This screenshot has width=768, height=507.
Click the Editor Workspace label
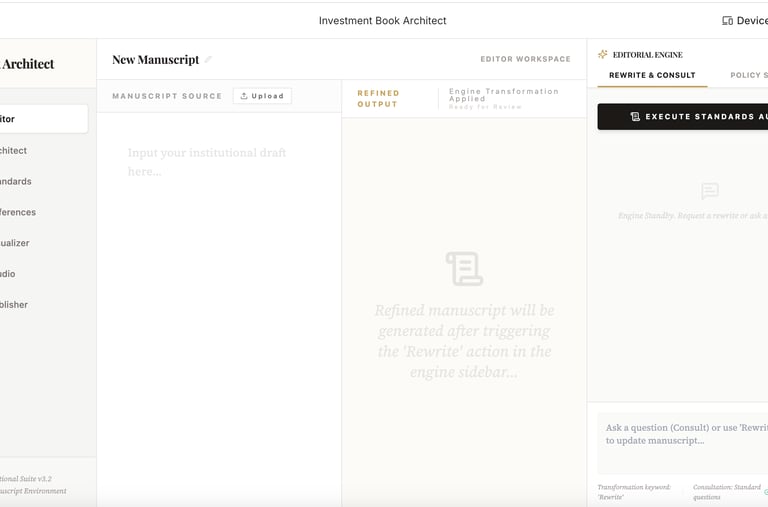click(x=525, y=59)
